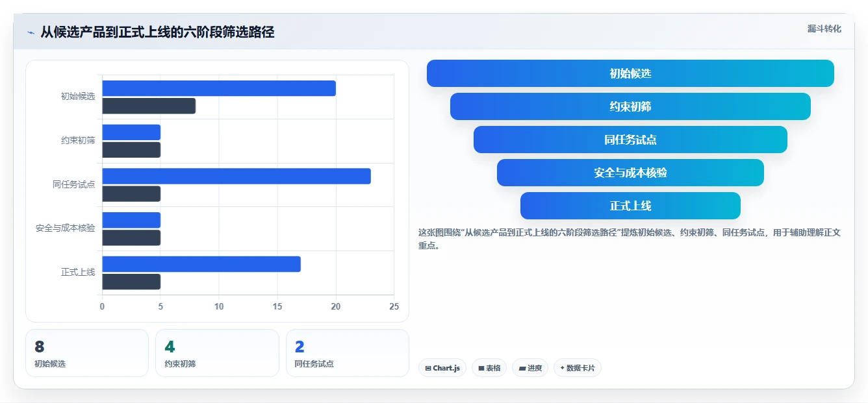The image size is (868, 403).
Task: Click the x-axis tick labeled 15
Action: 277,306
